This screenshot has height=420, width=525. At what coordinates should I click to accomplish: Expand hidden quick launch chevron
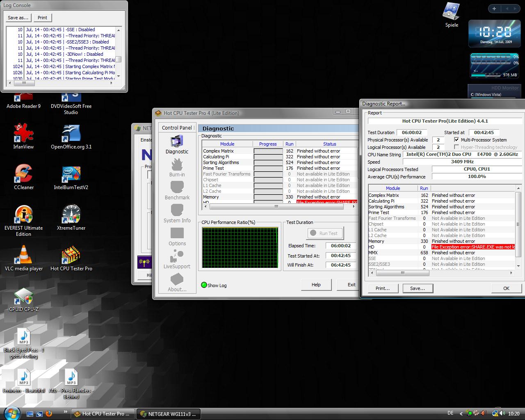[x=65, y=411]
